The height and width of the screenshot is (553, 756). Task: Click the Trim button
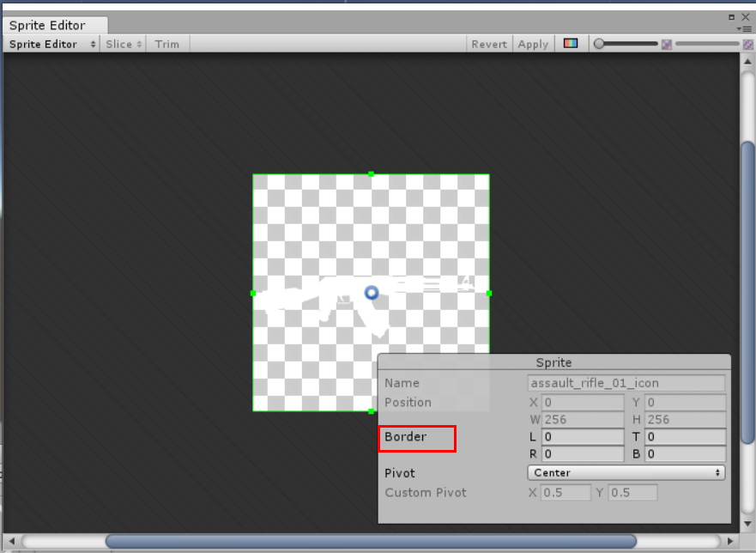166,44
